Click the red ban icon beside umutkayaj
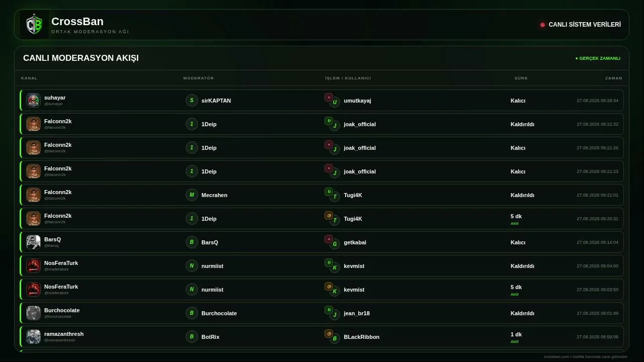Image resolution: width=644 pixels, height=362 pixels. coord(329,97)
